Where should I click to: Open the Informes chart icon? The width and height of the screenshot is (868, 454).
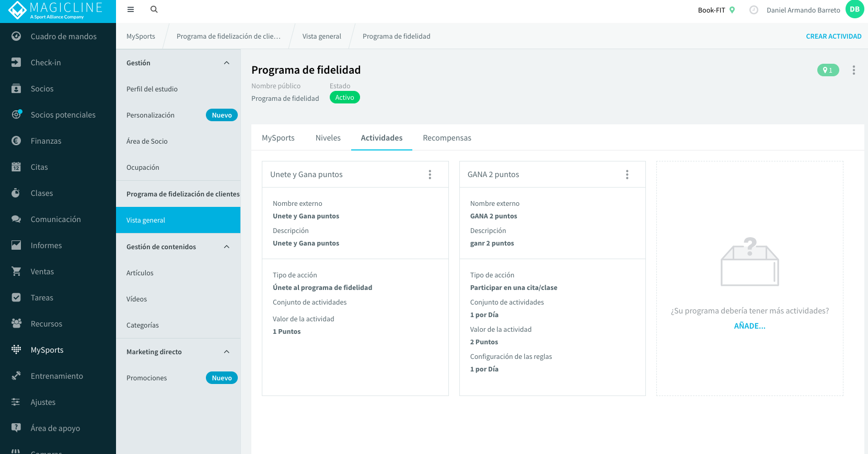[16, 245]
